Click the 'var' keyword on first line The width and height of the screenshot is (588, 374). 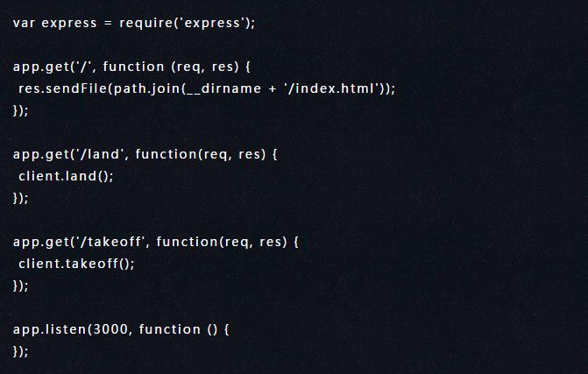(x=24, y=24)
